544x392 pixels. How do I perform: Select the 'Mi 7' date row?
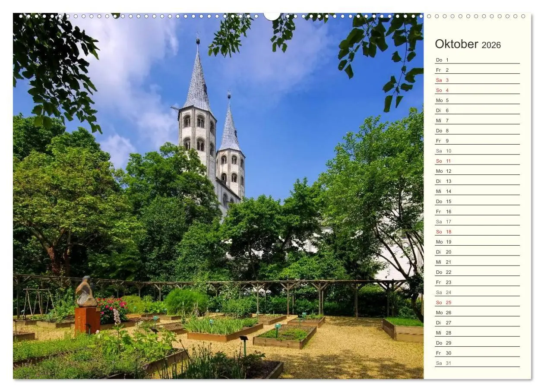pyautogui.click(x=477, y=120)
